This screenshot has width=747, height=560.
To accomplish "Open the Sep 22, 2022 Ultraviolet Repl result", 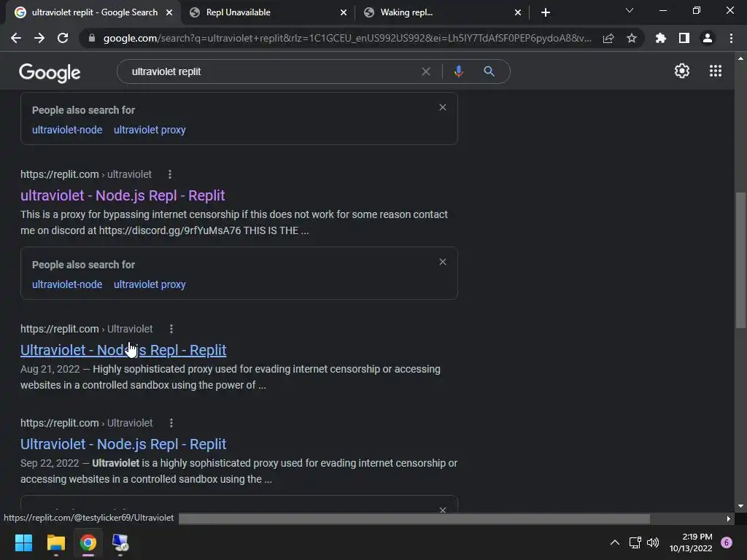I will tap(123, 444).
